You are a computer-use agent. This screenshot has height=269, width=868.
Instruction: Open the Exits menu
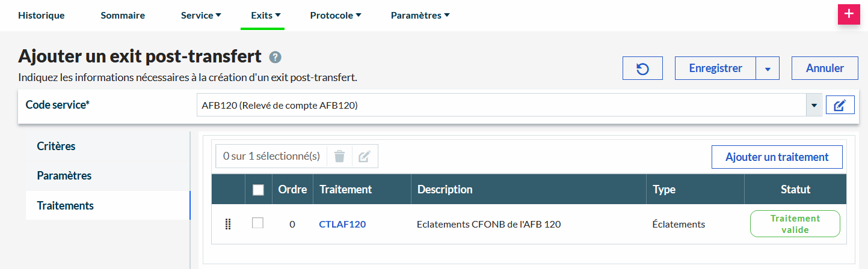(x=266, y=16)
